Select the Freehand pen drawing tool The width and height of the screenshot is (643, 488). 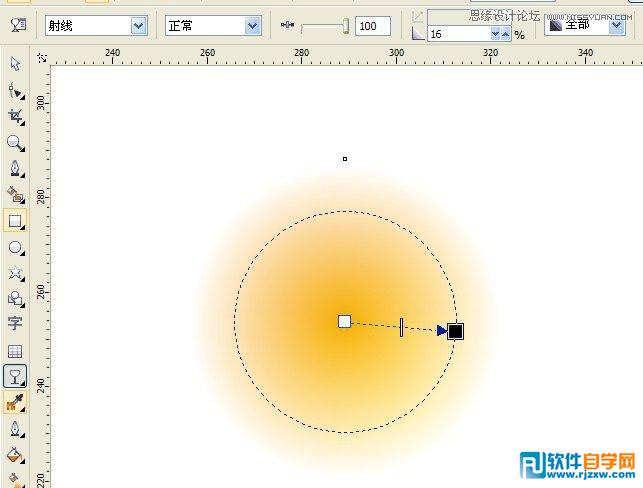[16, 169]
